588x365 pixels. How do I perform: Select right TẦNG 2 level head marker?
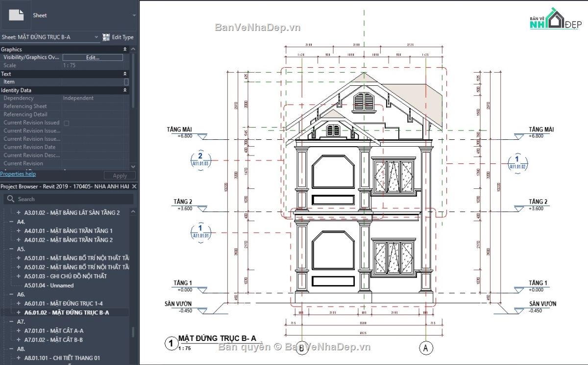(520, 209)
